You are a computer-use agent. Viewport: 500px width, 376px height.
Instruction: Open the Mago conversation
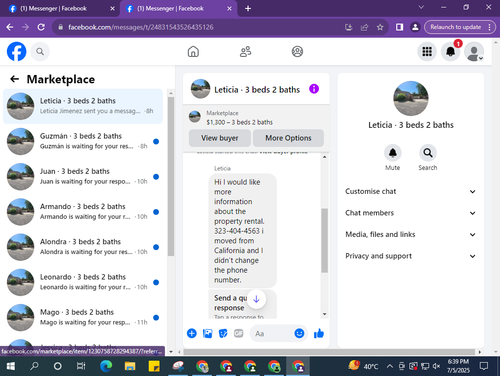pyautogui.click(x=83, y=317)
